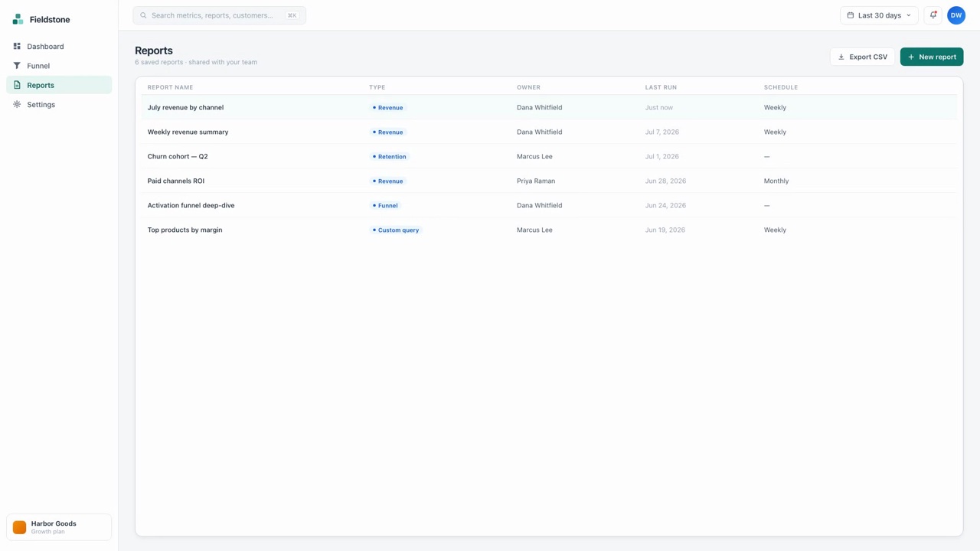The width and height of the screenshot is (980, 551).
Task: Click the Funnel filter icon in sidebar
Action: (x=17, y=66)
